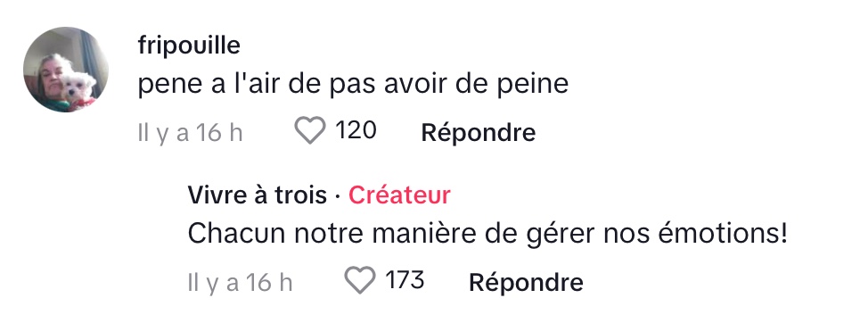
Task: Like the creator's reply with the heart icon
Action: click(360, 280)
